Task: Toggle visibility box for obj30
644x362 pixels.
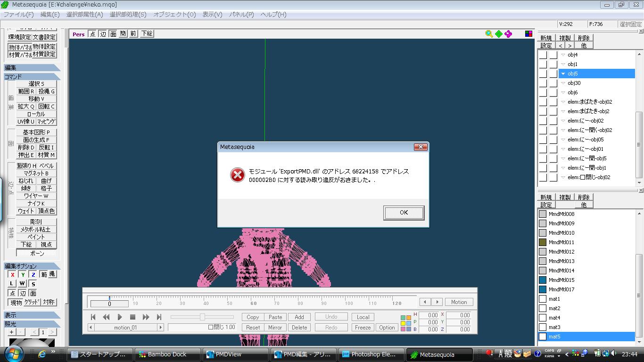Action: pyautogui.click(x=543, y=83)
